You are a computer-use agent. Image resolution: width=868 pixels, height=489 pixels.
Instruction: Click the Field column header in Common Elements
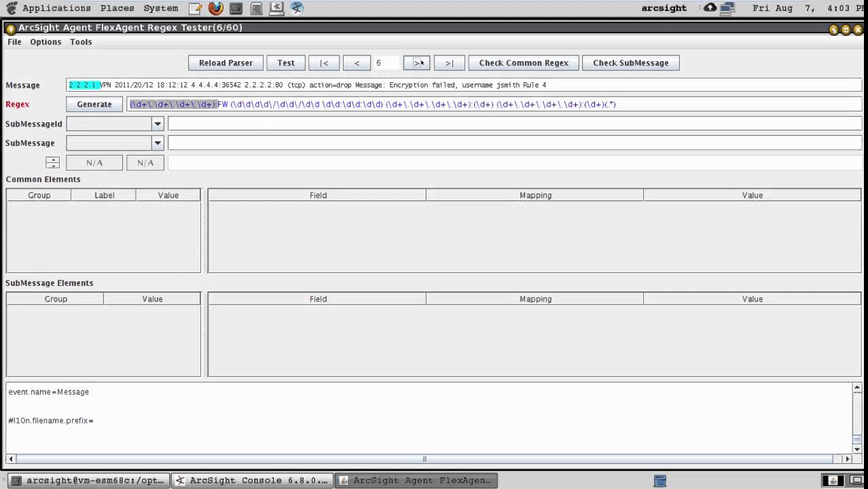coord(318,195)
